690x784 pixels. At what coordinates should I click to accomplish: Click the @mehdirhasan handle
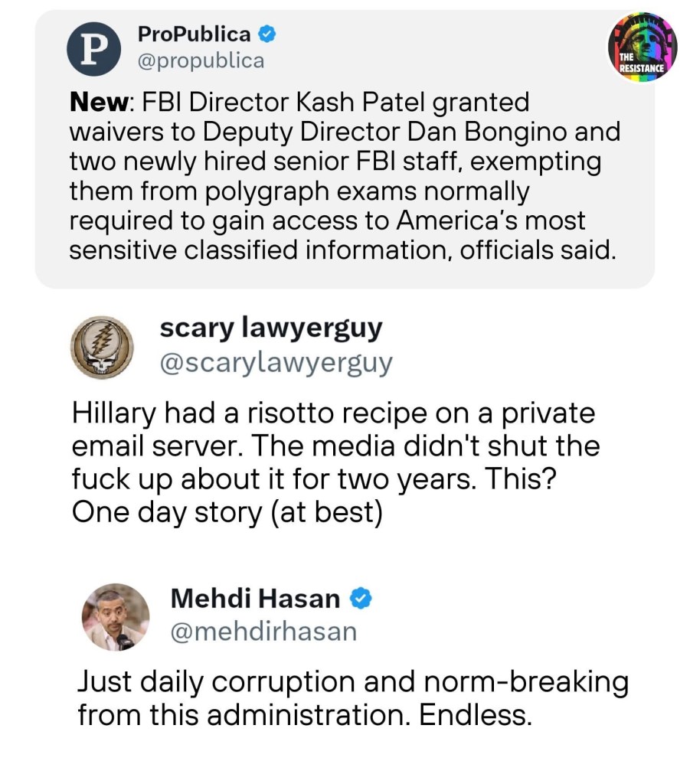pyautogui.click(x=263, y=632)
